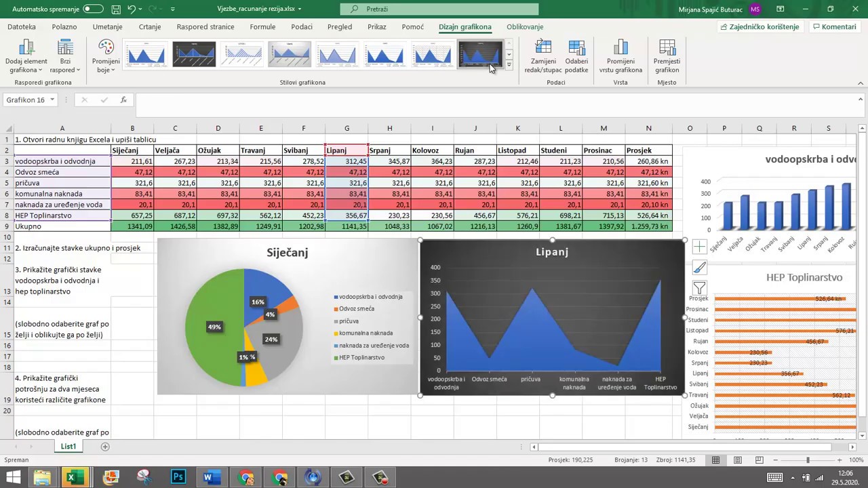Image resolution: width=868 pixels, height=488 pixels.
Task: Switch to Page Layout view icon
Action: (737, 460)
